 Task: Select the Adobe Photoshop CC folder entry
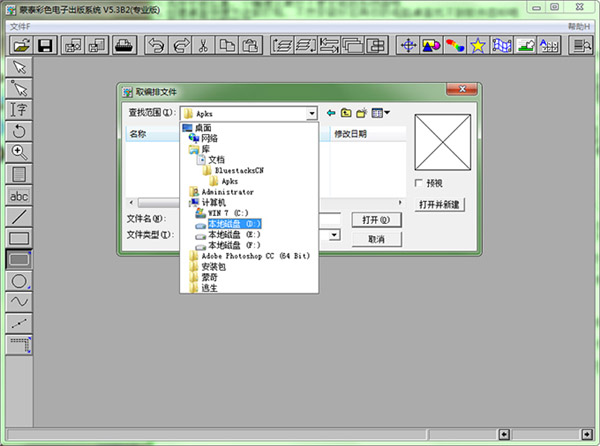(x=255, y=256)
